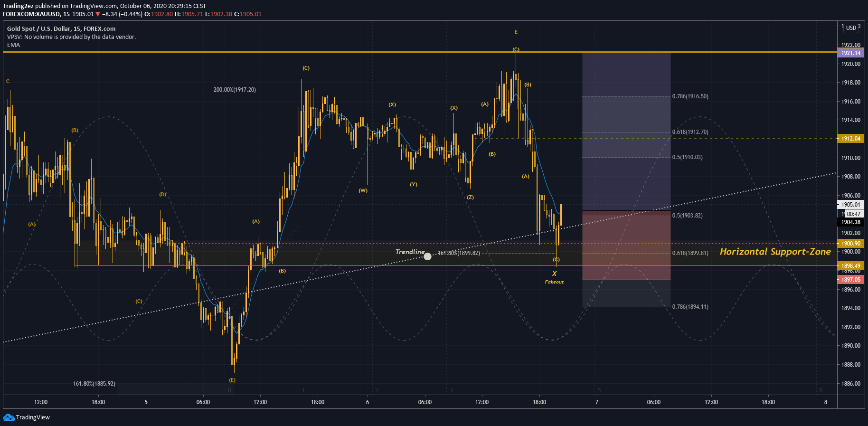The width and height of the screenshot is (868, 426).
Task: Select the 1921.14 purple price label
Action: point(851,53)
